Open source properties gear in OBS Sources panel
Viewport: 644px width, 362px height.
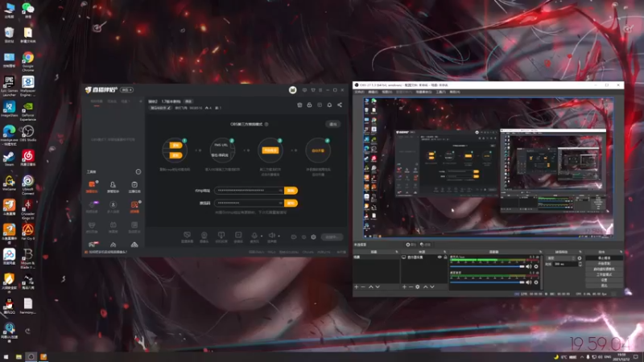pos(417,287)
